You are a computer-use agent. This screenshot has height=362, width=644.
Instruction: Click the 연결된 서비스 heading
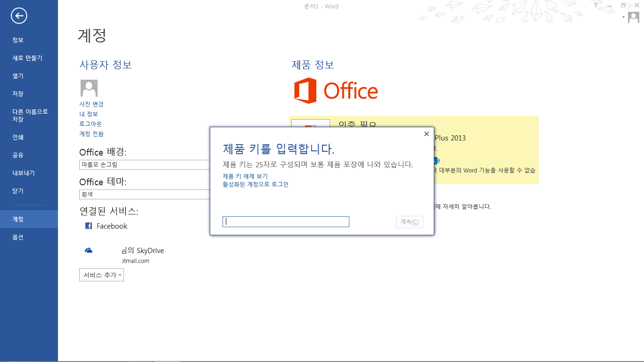[x=109, y=211]
